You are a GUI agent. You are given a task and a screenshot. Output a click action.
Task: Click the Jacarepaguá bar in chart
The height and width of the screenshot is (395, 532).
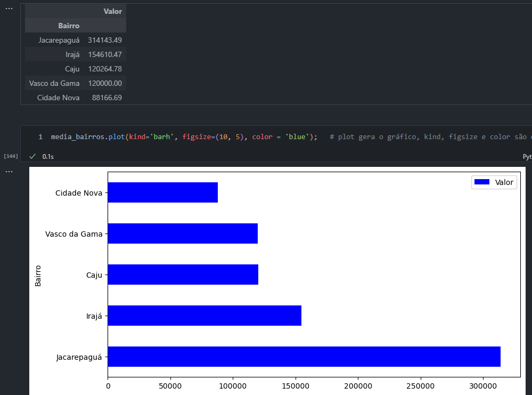point(304,357)
